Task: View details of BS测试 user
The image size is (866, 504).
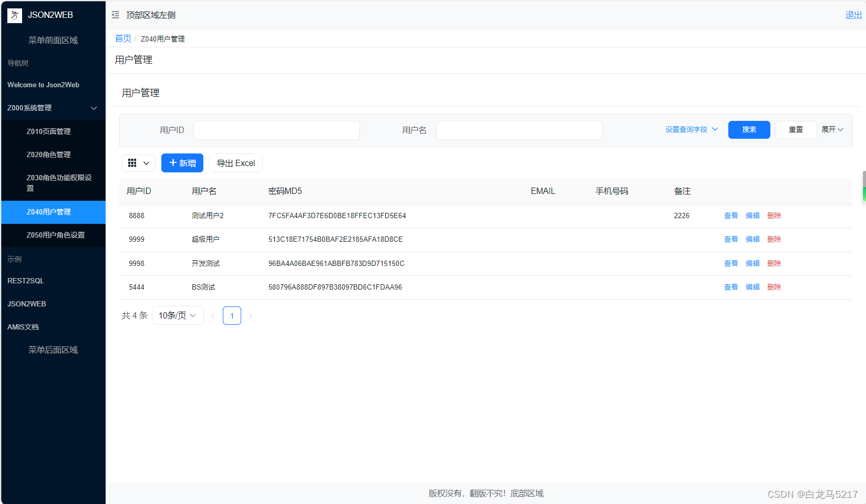Action: coord(731,287)
